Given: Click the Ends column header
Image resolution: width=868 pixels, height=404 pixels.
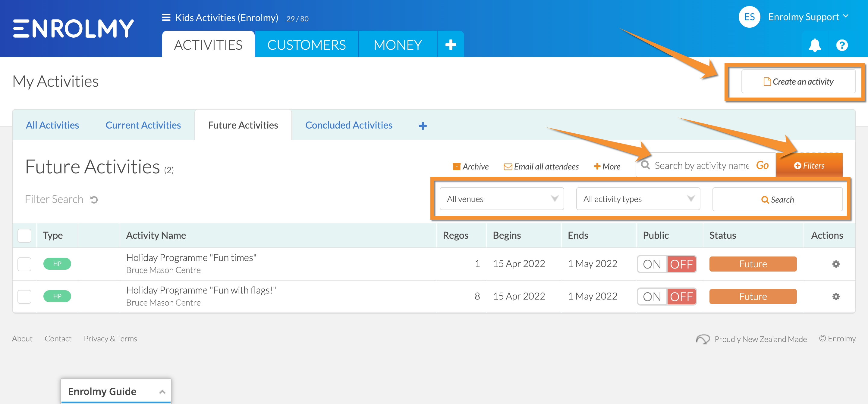Looking at the screenshot, I should pos(578,235).
